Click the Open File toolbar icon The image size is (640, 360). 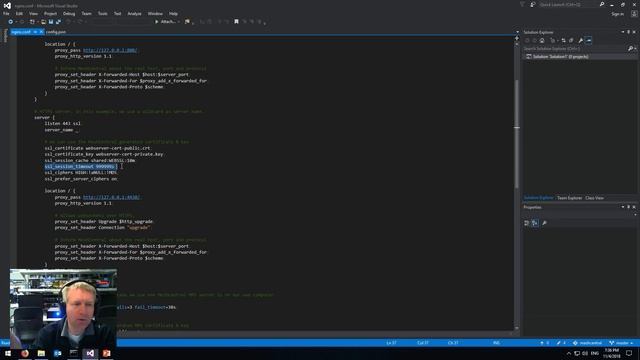(43, 22)
